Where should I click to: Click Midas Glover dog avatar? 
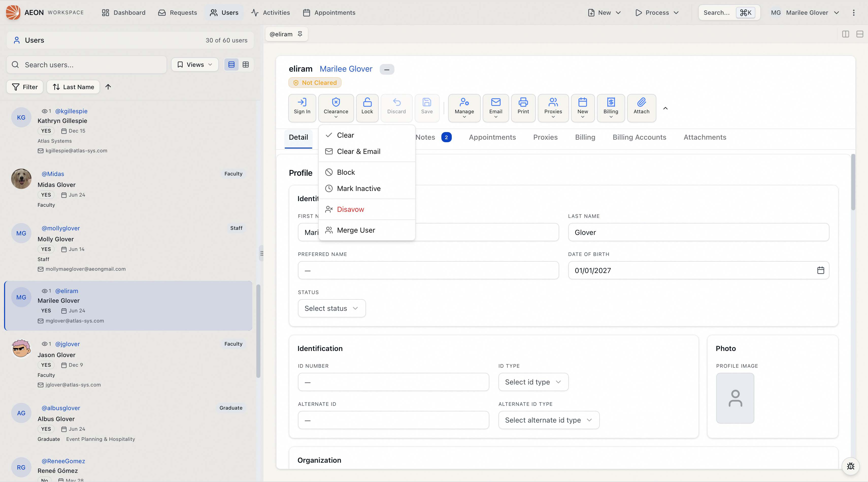pyautogui.click(x=21, y=179)
